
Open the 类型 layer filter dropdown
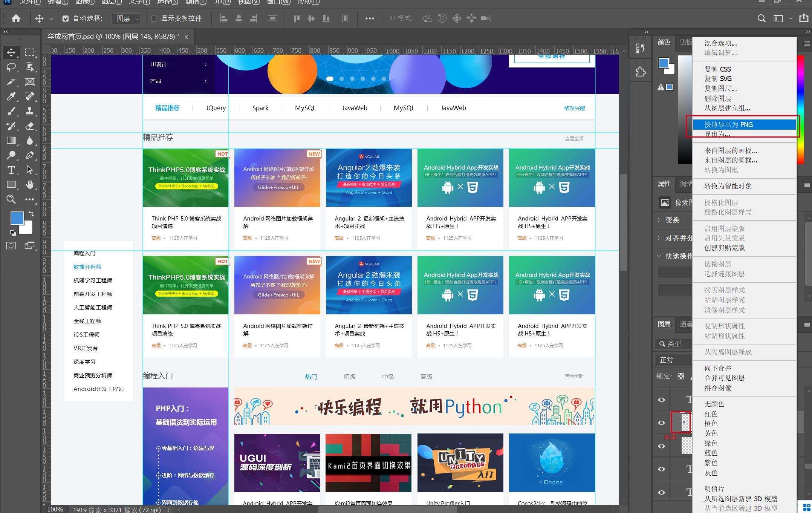(674, 343)
